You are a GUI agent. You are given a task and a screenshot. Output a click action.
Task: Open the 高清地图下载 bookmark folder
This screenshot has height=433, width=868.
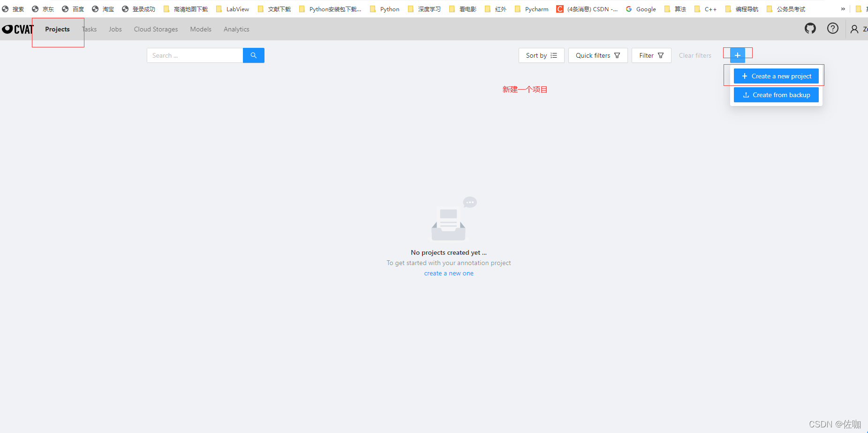tap(186, 9)
